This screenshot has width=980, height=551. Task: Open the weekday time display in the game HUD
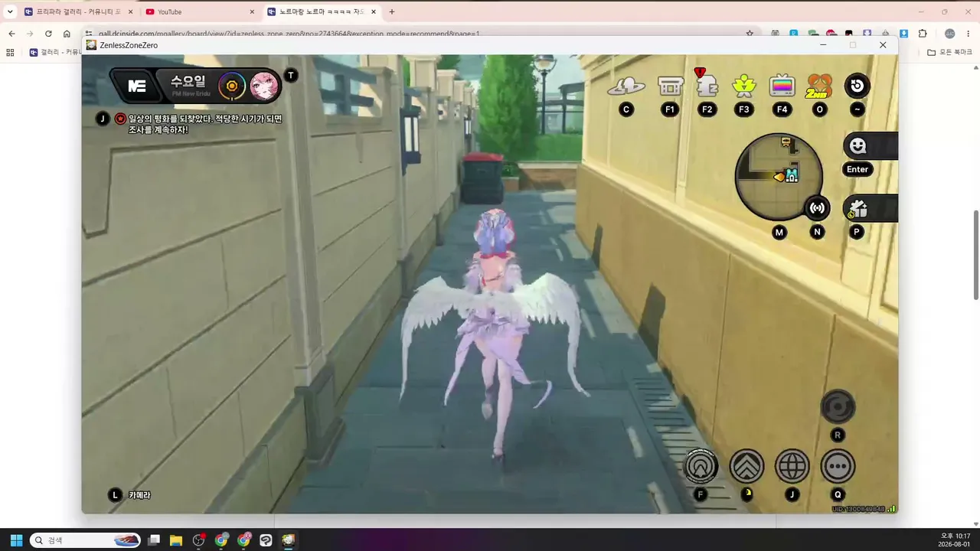tap(188, 84)
